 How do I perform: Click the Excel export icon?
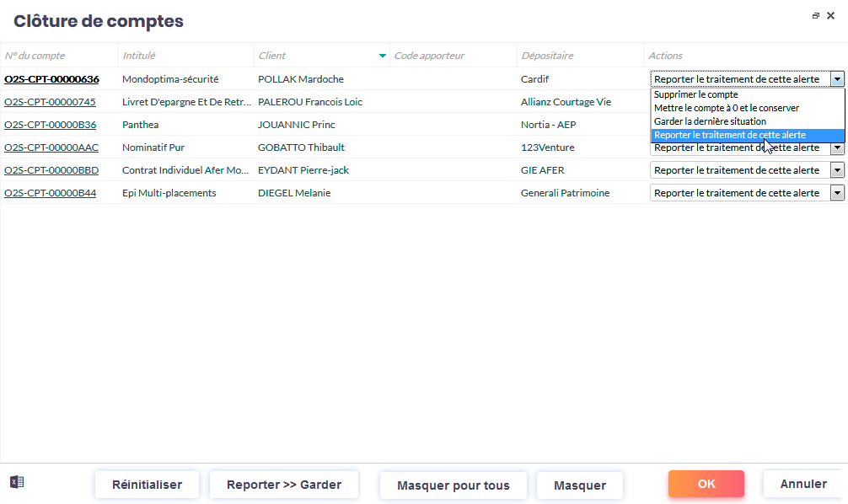click(x=17, y=482)
